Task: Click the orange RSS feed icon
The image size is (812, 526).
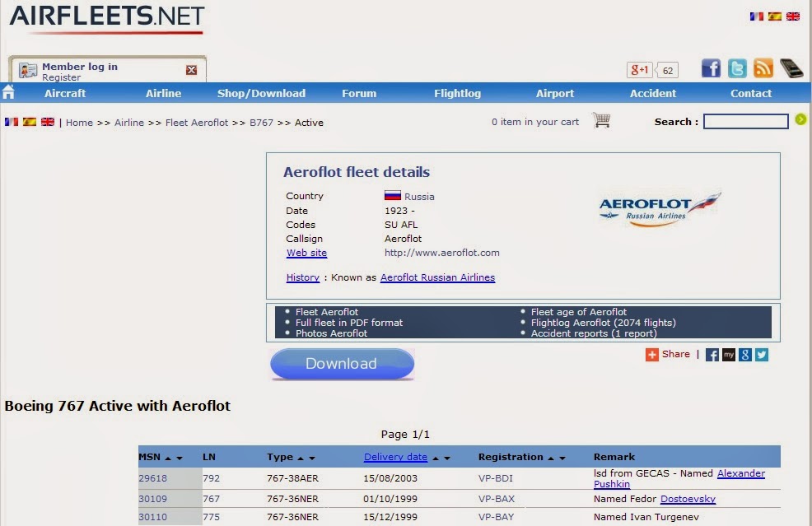Action: pyautogui.click(x=763, y=68)
